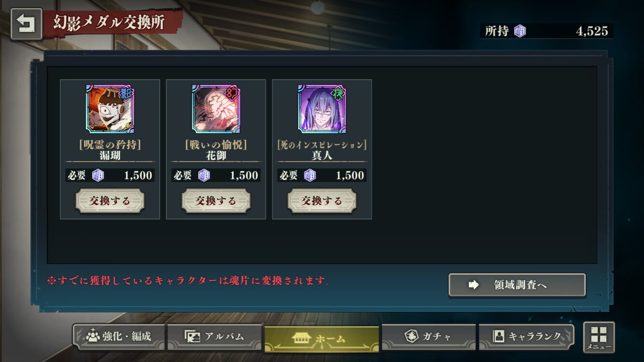
Task: Exchange medals for 花御 with 交換する
Action: [216, 201]
